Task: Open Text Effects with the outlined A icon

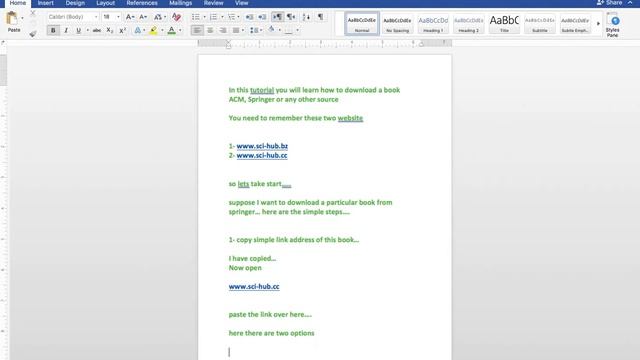Action: pos(138,30)
